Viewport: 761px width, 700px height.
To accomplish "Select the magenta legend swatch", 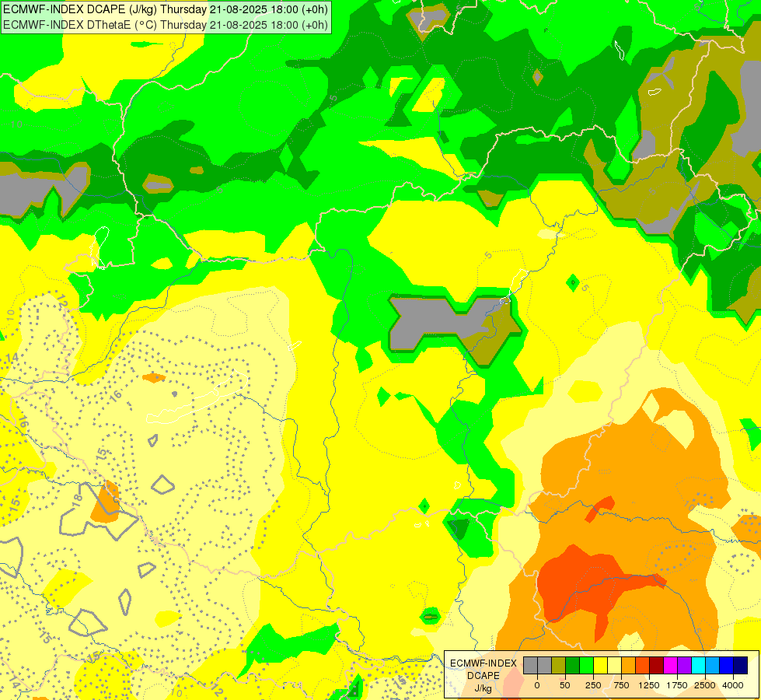I will pos(670,665).
